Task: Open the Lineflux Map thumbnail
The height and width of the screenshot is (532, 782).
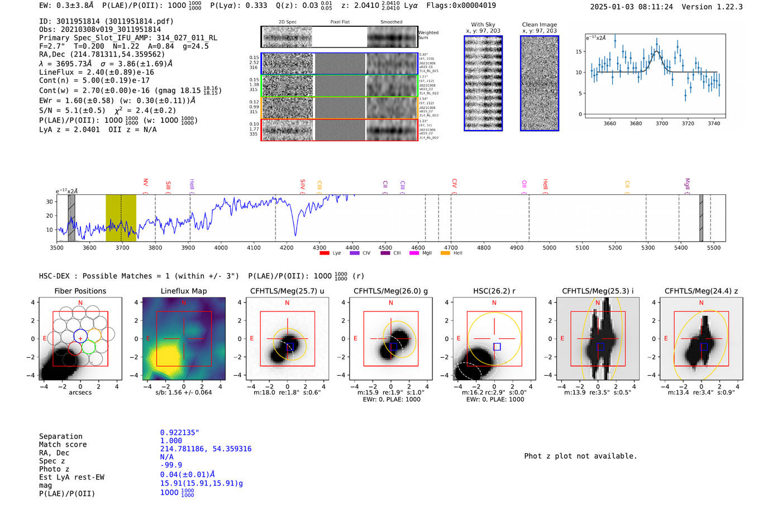Action: pyautogui.click(x=184, y=339)
